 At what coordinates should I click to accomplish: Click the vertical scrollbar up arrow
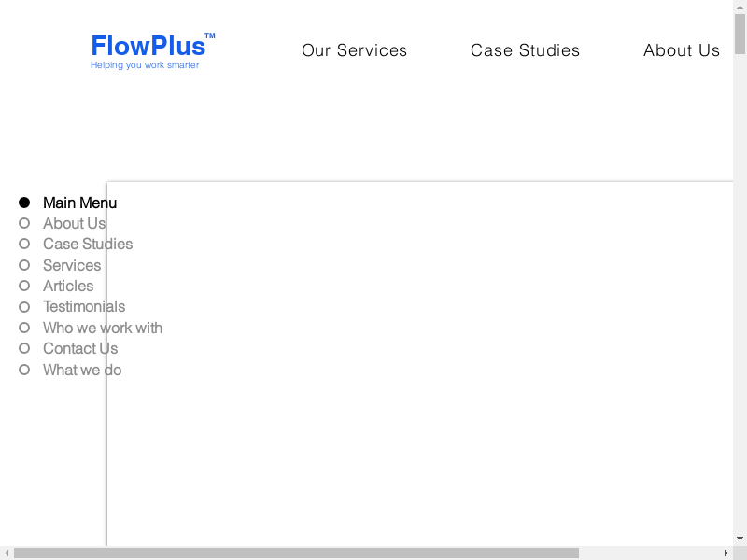pos(740,7)
